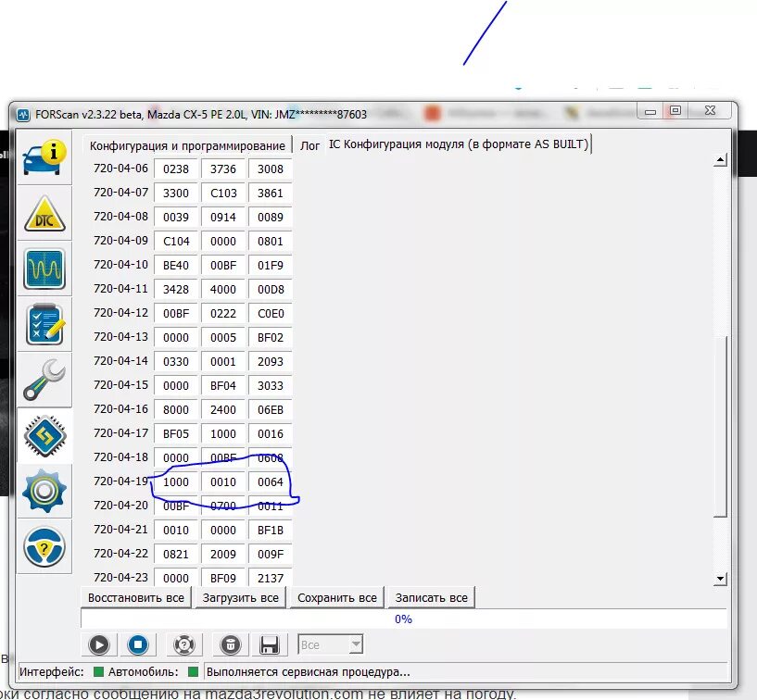Click the 'Загрузить все' button

[x=240, y=598]
